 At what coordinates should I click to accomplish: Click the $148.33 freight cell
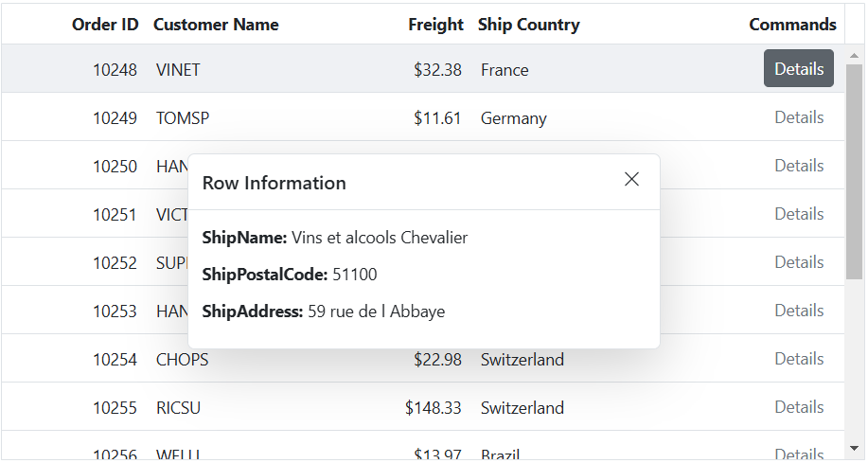click(432, 407)
